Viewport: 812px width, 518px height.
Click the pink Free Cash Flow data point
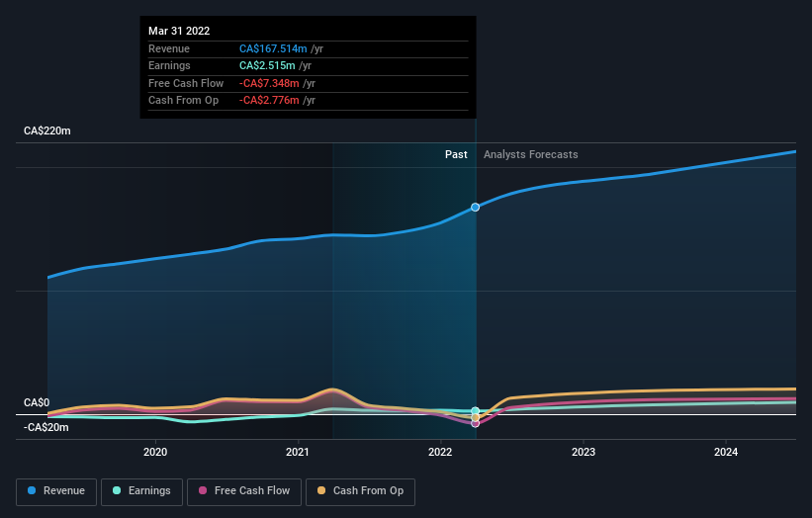point(475,423)
